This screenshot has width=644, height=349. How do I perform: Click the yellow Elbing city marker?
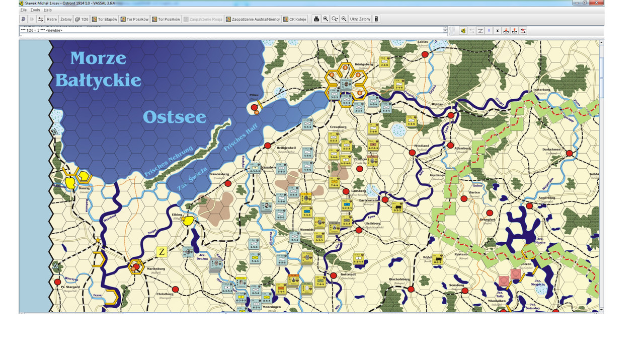(x=188, y=220)
